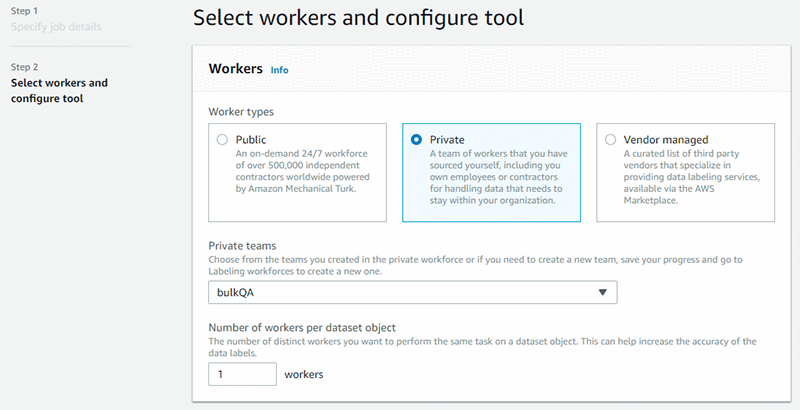Click the number of workers input field
Viewport: 800px width, 410px height.
242,374
